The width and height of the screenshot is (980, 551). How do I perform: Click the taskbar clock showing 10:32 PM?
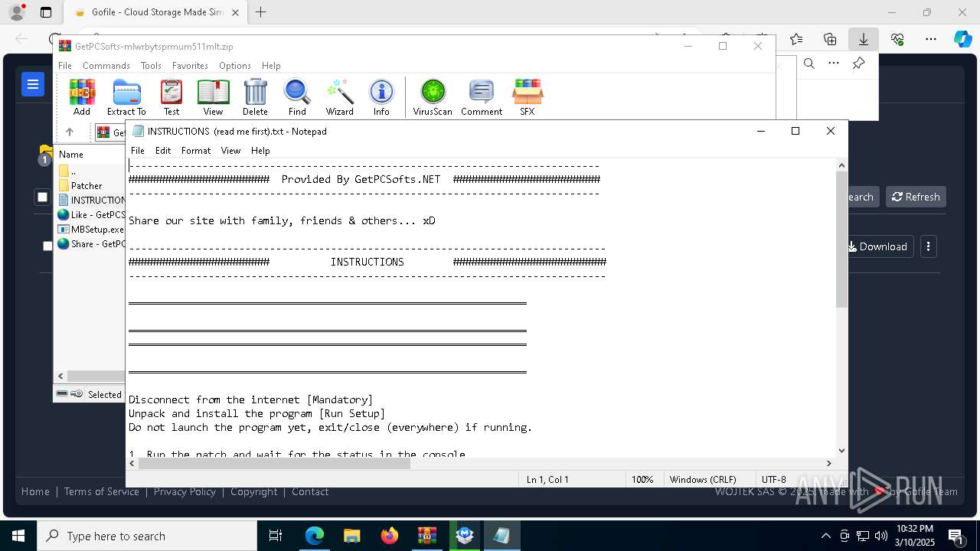(x=916, y=536)
